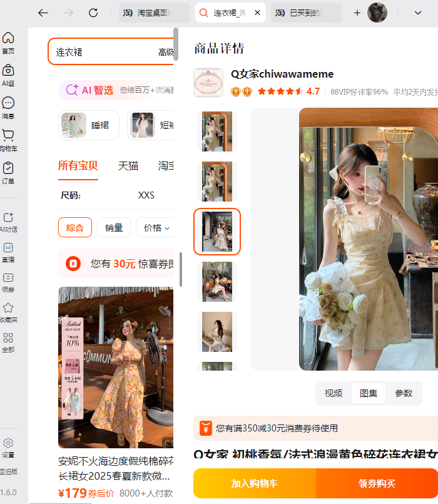Viewport: 438px width, 504px height.
Task: Open the 消息 messages sidebar icon
Action: coord(8,107)
